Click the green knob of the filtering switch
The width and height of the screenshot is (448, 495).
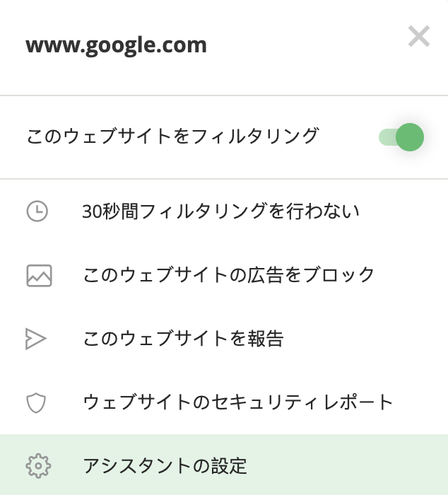[410, 137]
